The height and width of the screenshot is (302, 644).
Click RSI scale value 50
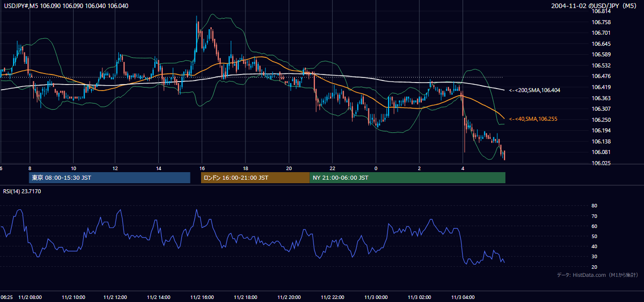[x=595, y=236]
